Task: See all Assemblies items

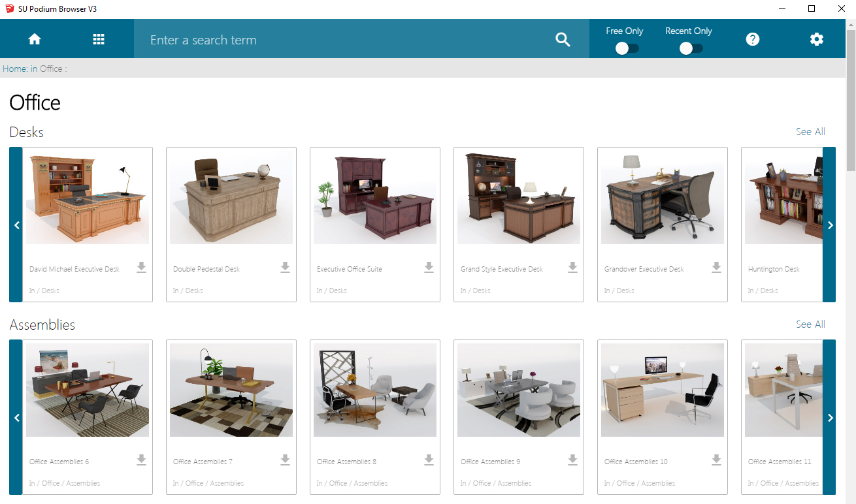Action: click(x=810, y=324)
